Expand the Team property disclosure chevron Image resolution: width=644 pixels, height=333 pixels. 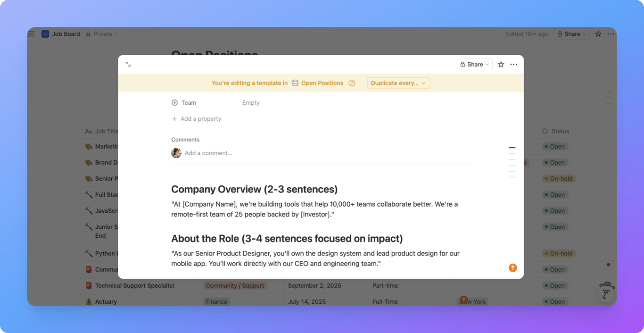coord(174,102)
